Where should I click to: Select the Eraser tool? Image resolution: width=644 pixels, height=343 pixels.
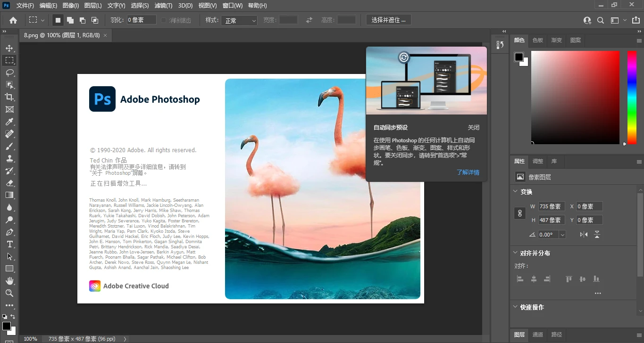pyautogui.click(x=9, y=183)
